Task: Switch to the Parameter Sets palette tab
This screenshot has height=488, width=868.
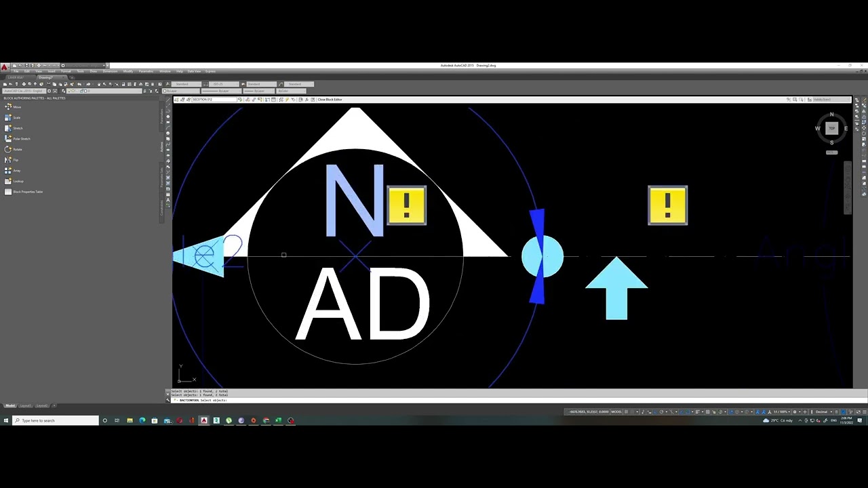Action: coord(161,178)
